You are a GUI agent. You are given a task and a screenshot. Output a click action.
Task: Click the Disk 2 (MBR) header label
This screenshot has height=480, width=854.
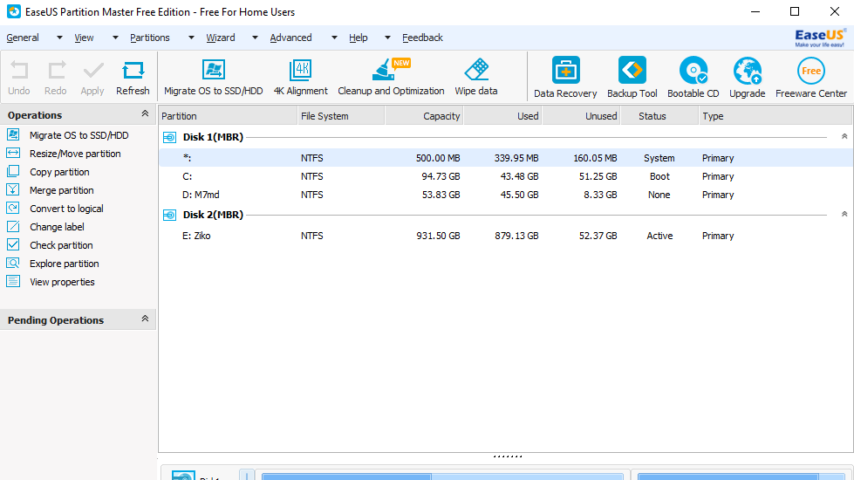point(213,215)
